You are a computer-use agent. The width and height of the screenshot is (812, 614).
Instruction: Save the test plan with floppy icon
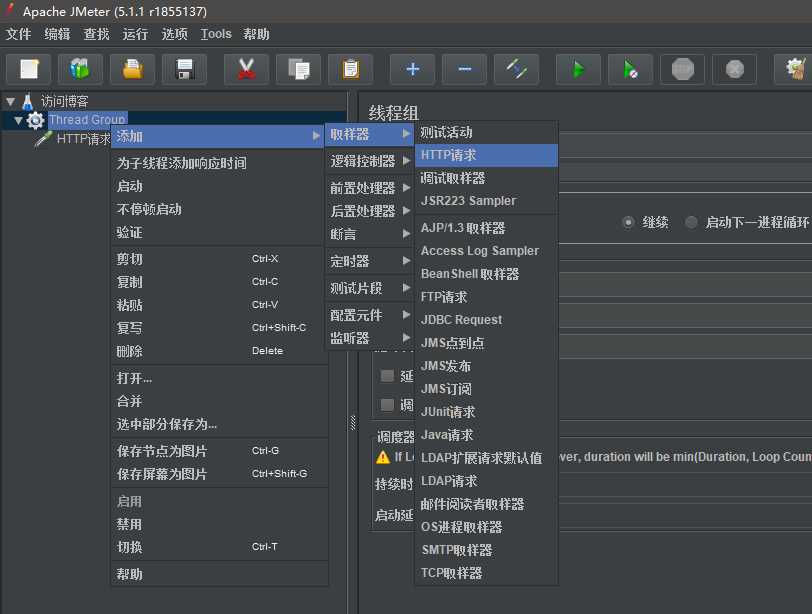pos(184,69)
